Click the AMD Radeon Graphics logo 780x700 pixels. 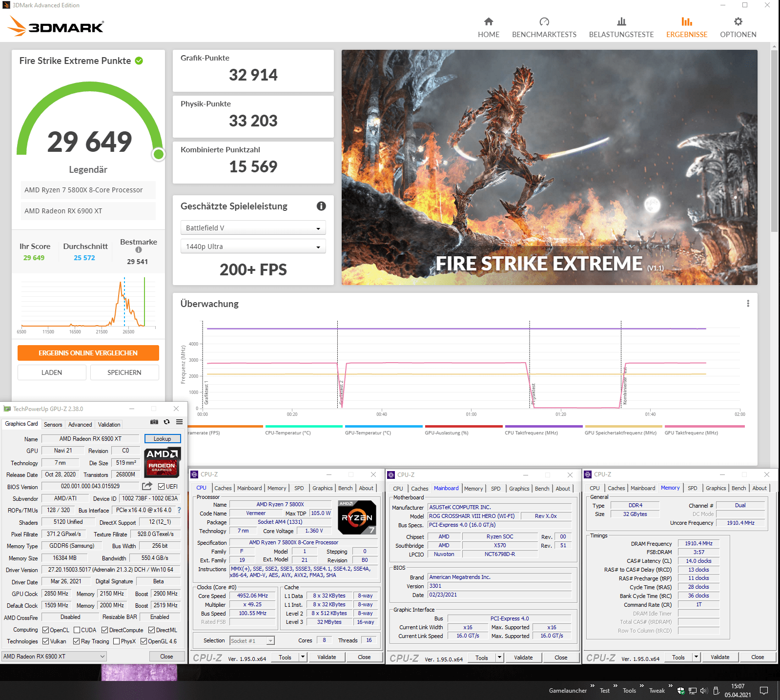pyautogui.click(x=163, y=461)
